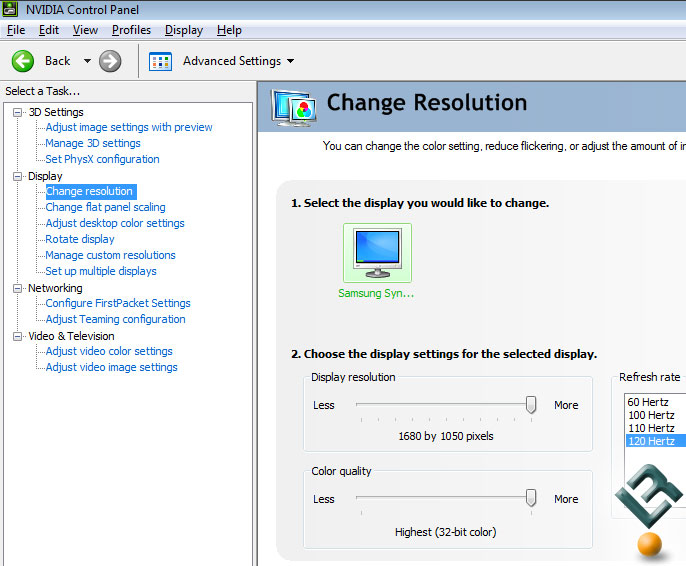686x566 pixels.
Task: Open the Help menu
Action: click(229, 30)
